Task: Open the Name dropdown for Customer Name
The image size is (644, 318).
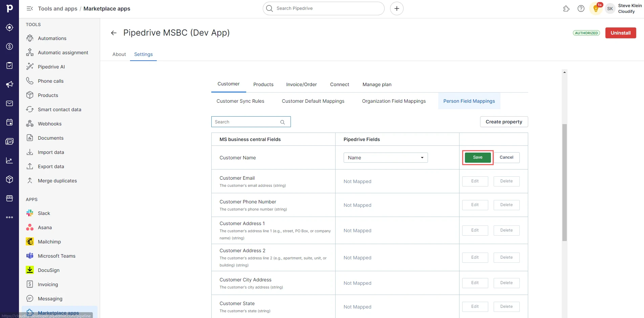Action: coord(386,158)
